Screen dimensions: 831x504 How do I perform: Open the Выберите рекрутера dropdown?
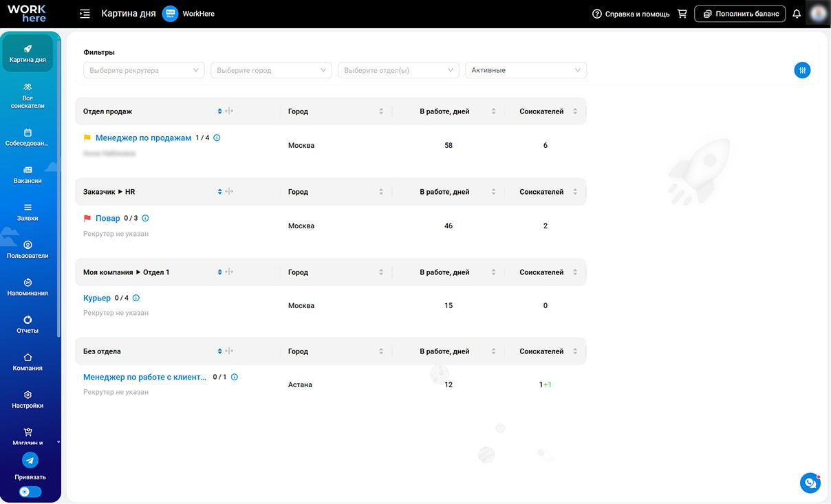pos(144,70)
